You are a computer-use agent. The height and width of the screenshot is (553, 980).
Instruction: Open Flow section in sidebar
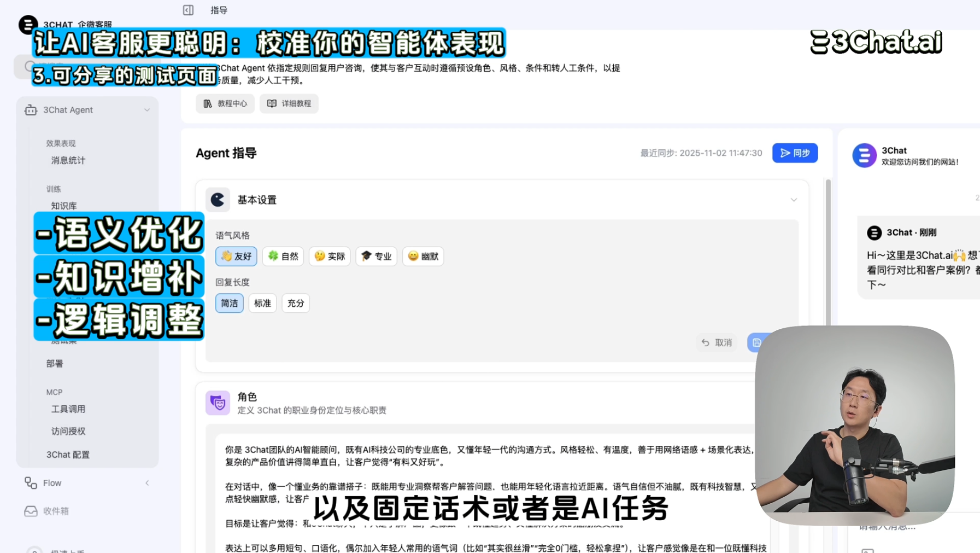pos(52,483)
